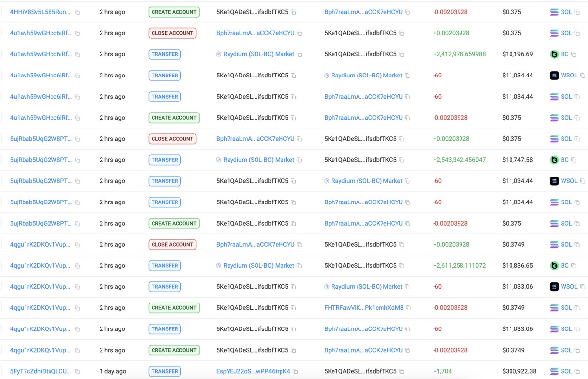588x379 pixels.
Task: Copy signature in 4u1avh59 CLOSE ACCOUNT row
Action: click(77, 34)
